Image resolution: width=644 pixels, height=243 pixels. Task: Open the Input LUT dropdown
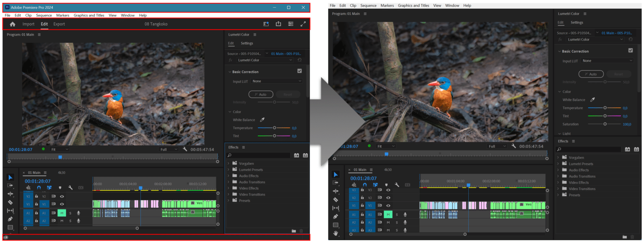click(276, 81)
